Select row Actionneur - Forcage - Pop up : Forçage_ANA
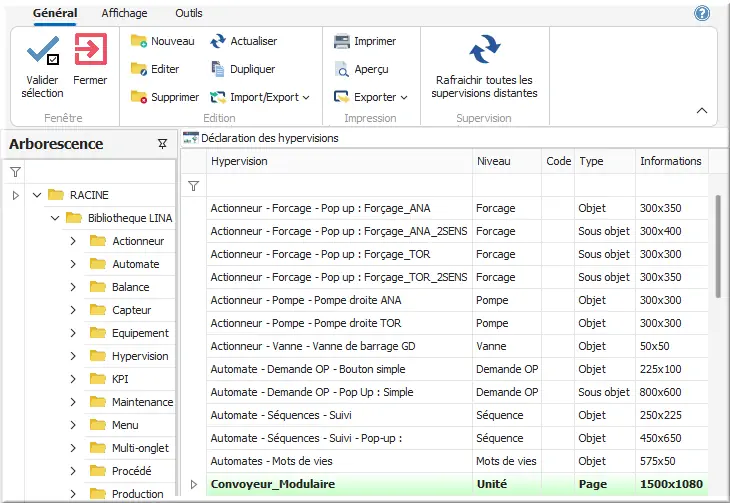Screen dimensions: 730x503 [x=457, y=208]
